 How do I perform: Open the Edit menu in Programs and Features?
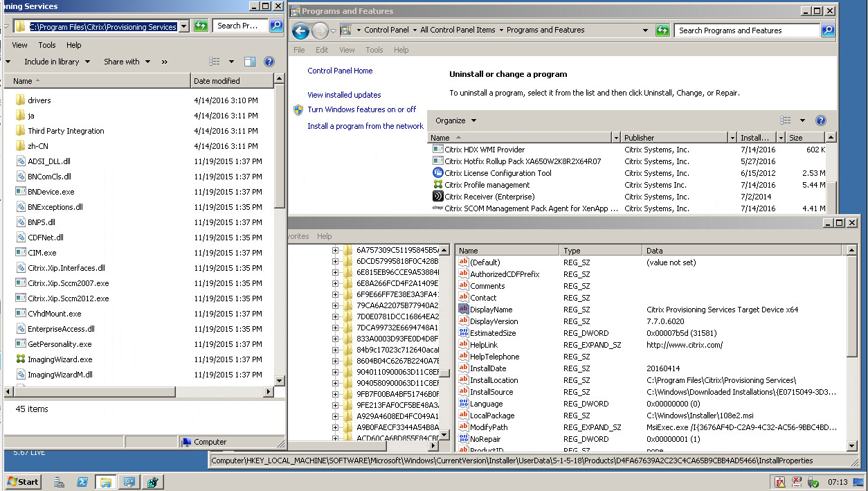click(322, 50)
